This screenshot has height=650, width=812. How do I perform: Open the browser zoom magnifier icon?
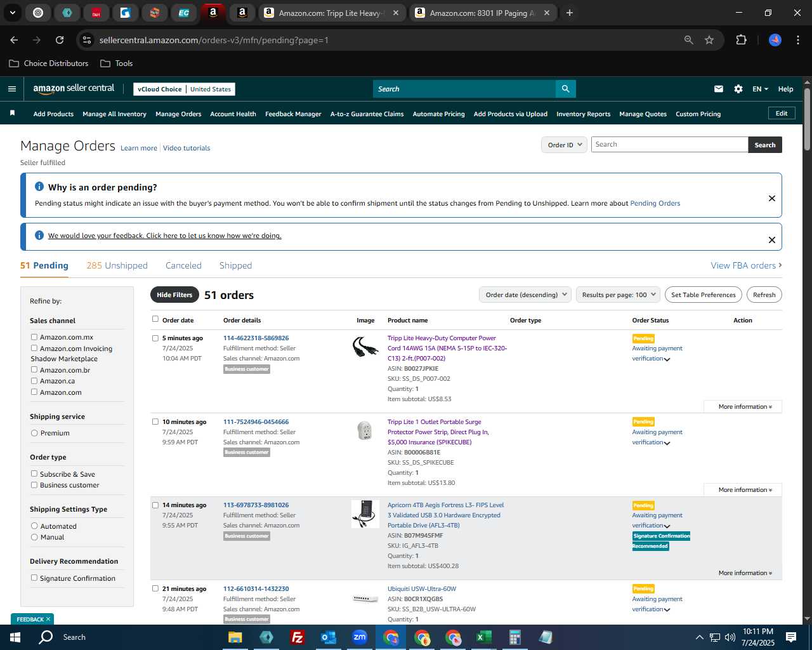click(689, 40)
